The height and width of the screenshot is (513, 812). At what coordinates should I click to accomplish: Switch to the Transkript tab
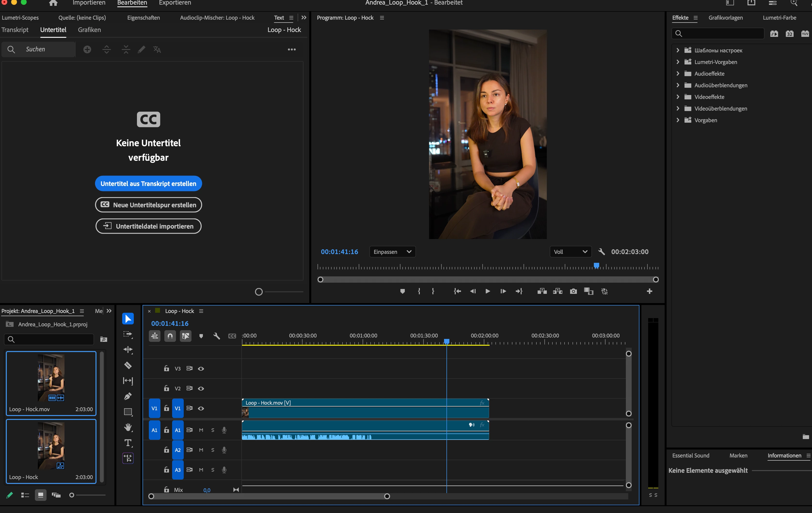point(15,30)
